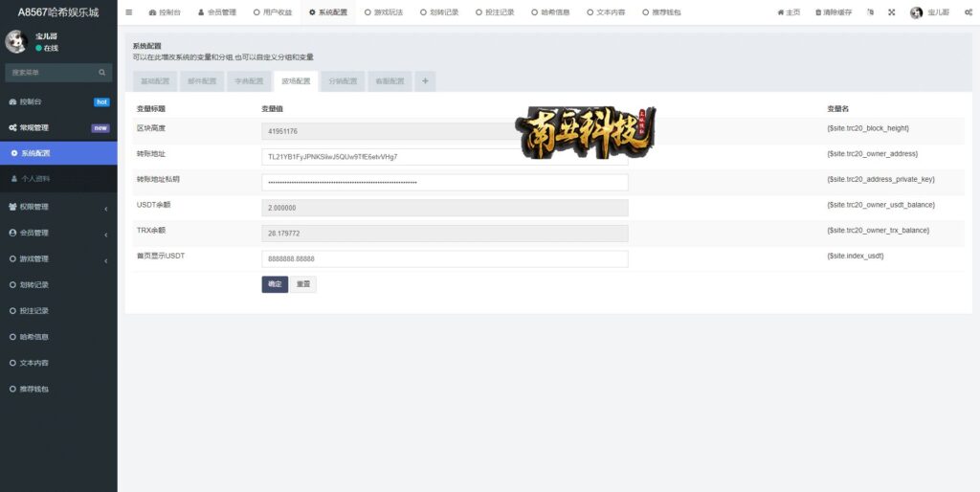This screenshot has height=492, width=980.
Task: Open 划转记录 item in sidebar
Action: tap(58, 284)
